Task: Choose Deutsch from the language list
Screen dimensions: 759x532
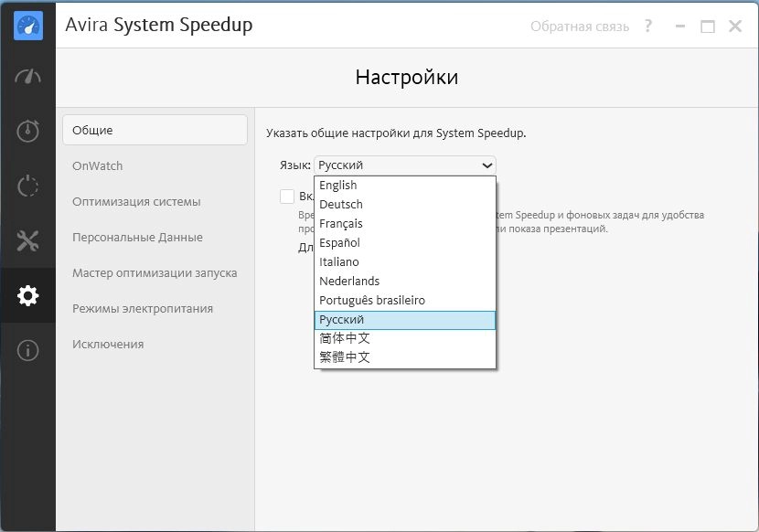Action: tap(405, 204)
